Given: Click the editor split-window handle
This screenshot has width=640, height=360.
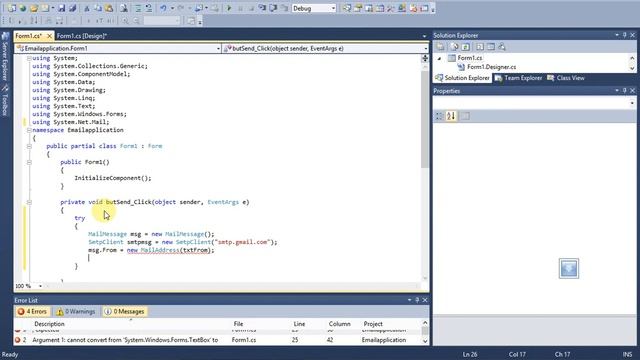Looking at the screenshot, I should click(x=425, y=58).
